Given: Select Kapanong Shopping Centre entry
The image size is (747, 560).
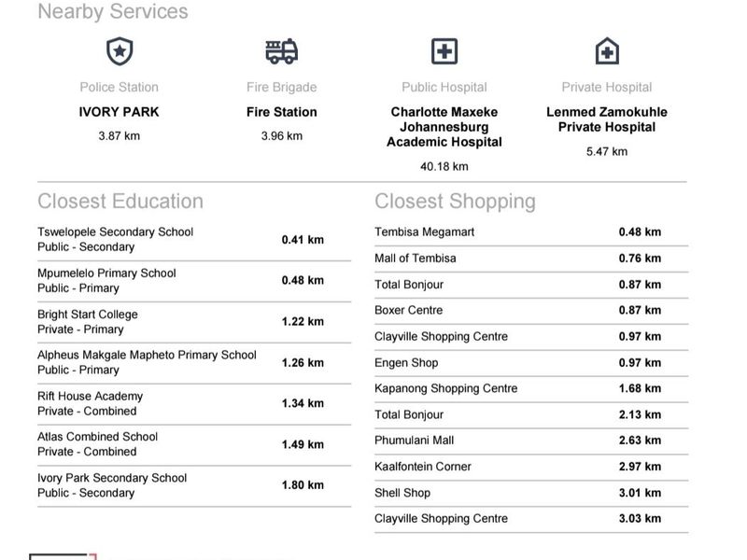Looking at the screenshot, I should 531,388.
